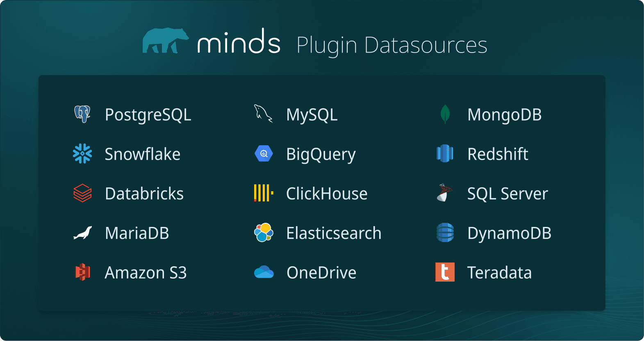Click the Databricks stacked layers icon
Image resolution: width=644 pixels, height=341 pixels.
point(82,193)
